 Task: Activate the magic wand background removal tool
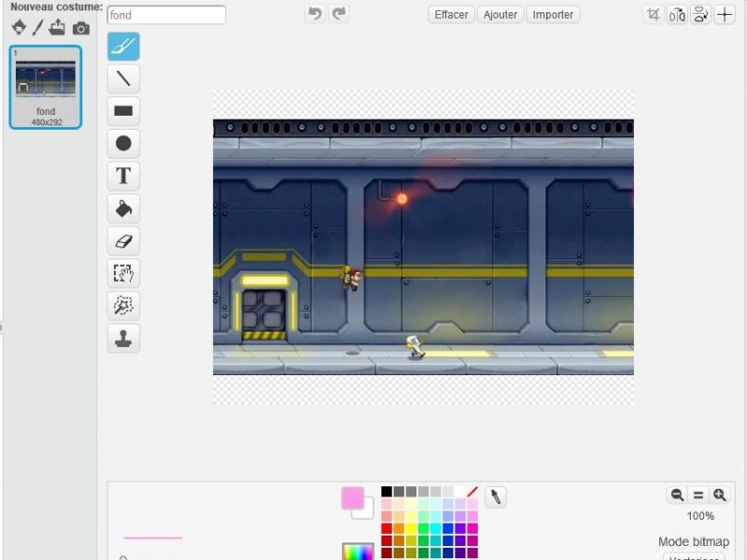tap(123, 306)
